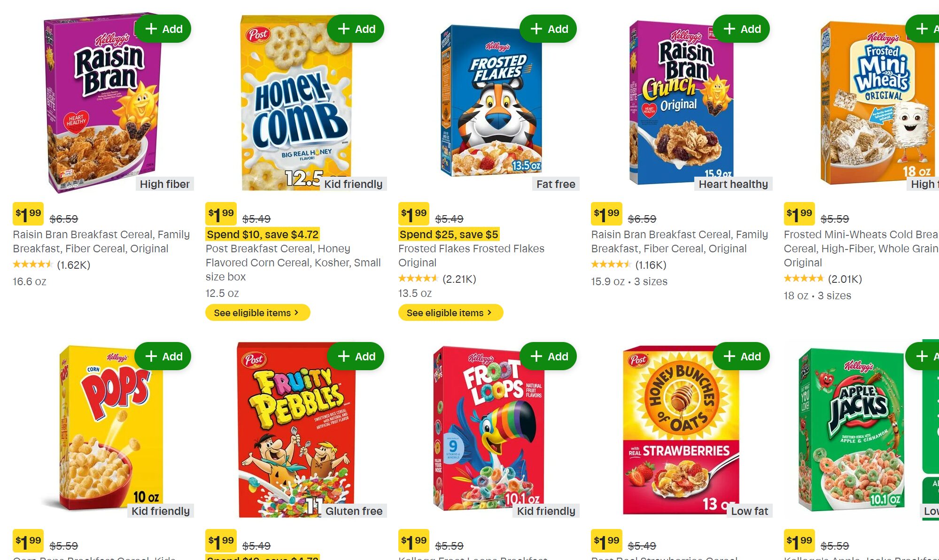This screenshot has width=939, height=560.
Task: Add Honey Bunches of Oats Strawberries to cart
Action: point(741,357)
